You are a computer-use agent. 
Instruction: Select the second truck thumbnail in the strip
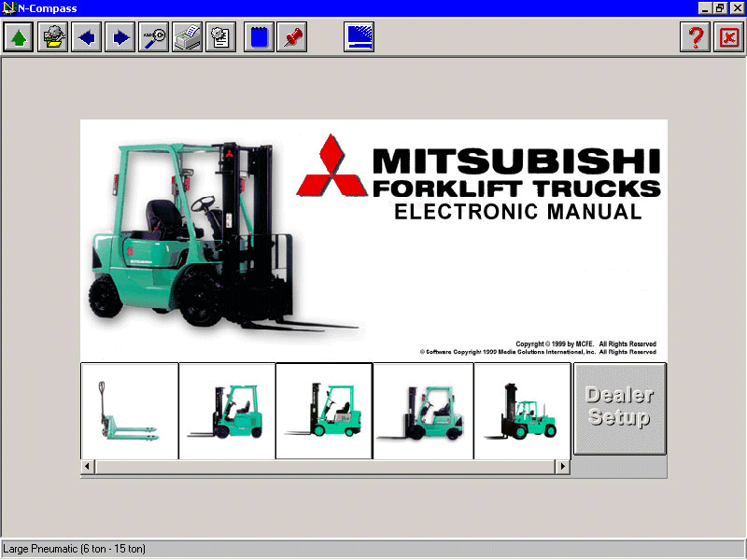pos(227,411)
